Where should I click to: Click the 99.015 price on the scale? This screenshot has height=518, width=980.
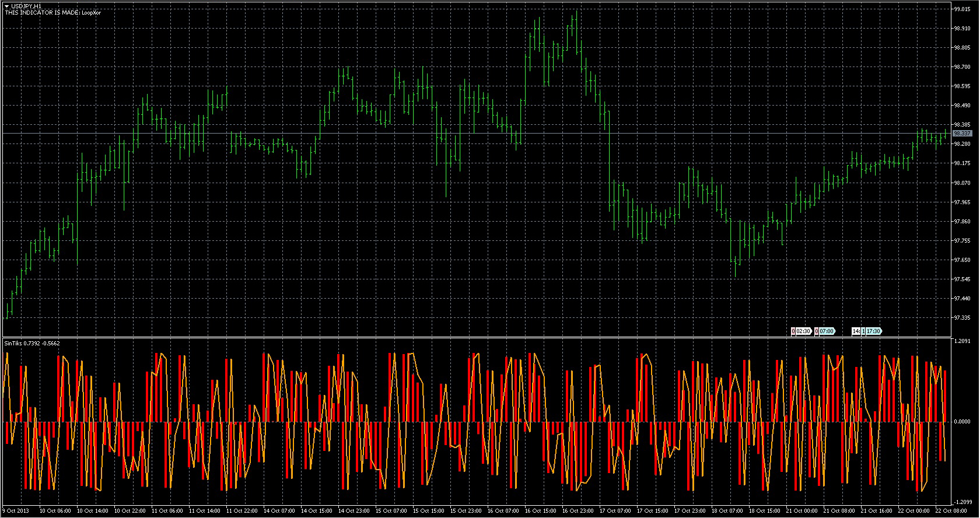pos(962,9)
